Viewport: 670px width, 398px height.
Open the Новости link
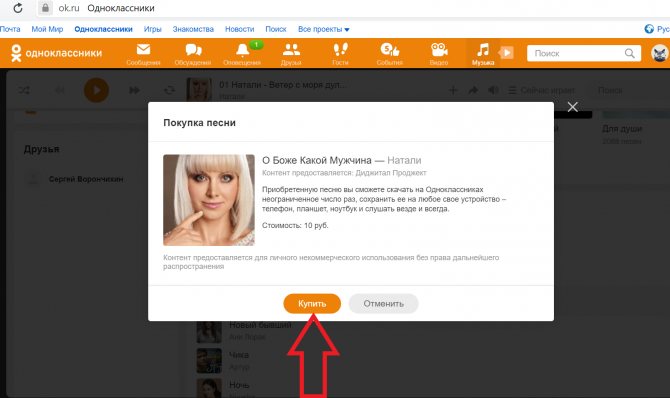click(x=240, y=29)
